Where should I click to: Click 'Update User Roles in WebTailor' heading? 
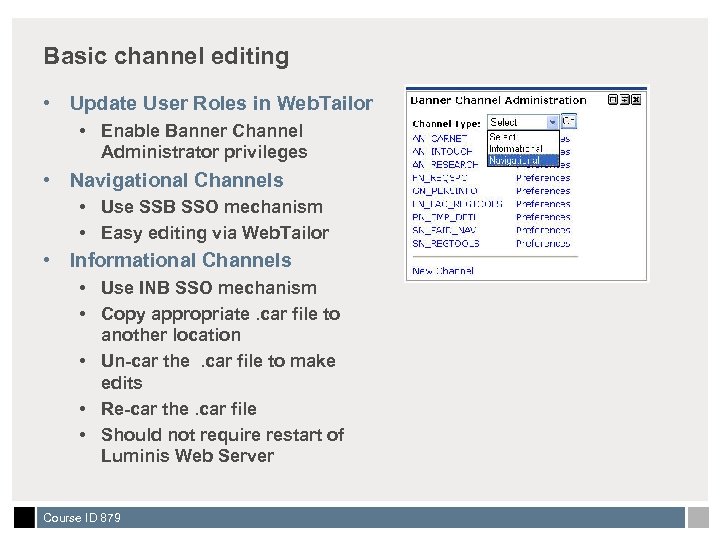click(x=221, y=103)
